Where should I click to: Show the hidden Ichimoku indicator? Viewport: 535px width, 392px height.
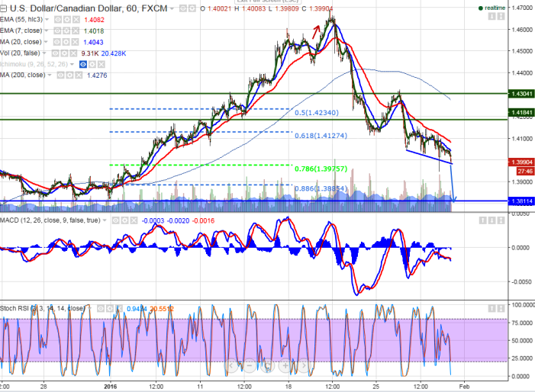[x=84, y=64]
